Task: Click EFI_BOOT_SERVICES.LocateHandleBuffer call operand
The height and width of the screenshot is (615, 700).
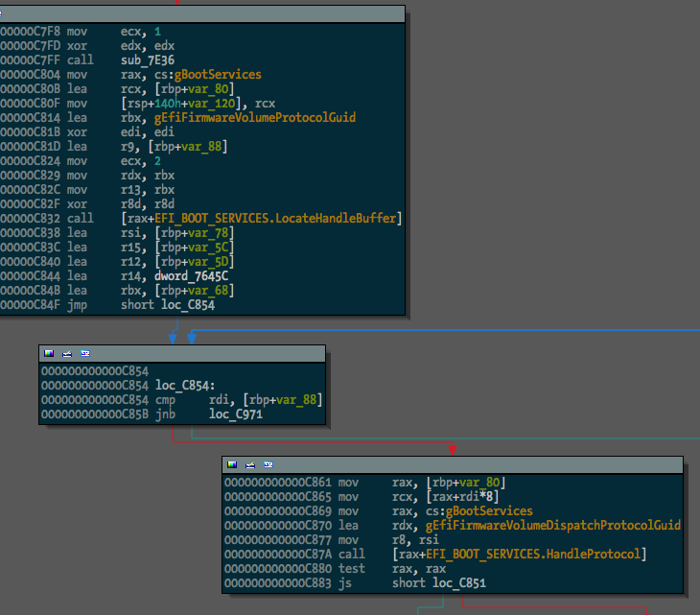Action: point(275,219)
